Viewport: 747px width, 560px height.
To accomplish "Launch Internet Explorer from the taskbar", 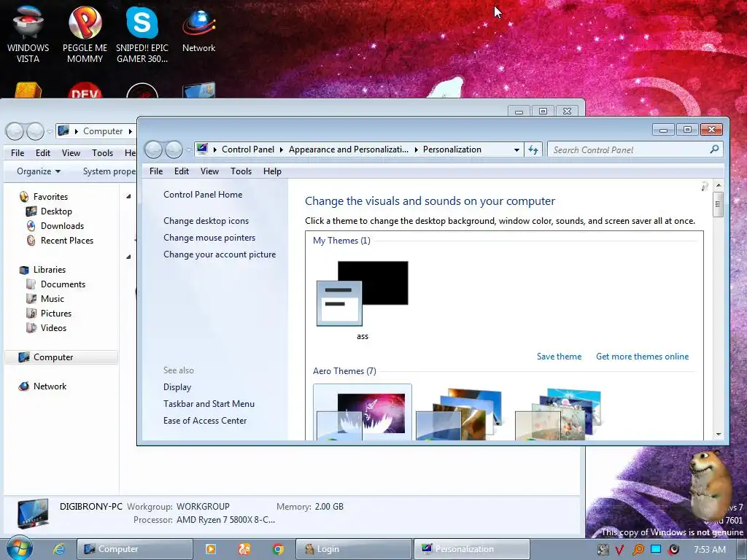I will click(59, 549).
